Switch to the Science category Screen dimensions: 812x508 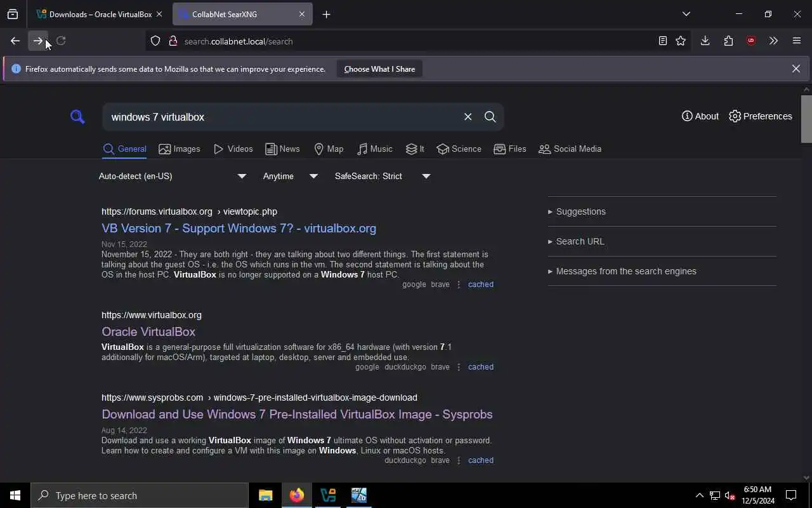pos(459,149)
